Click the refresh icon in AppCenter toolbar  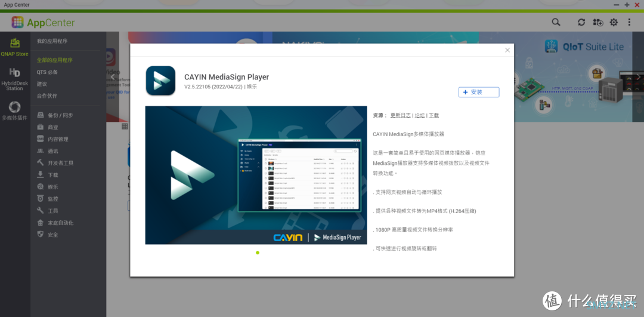coord(581,22)
